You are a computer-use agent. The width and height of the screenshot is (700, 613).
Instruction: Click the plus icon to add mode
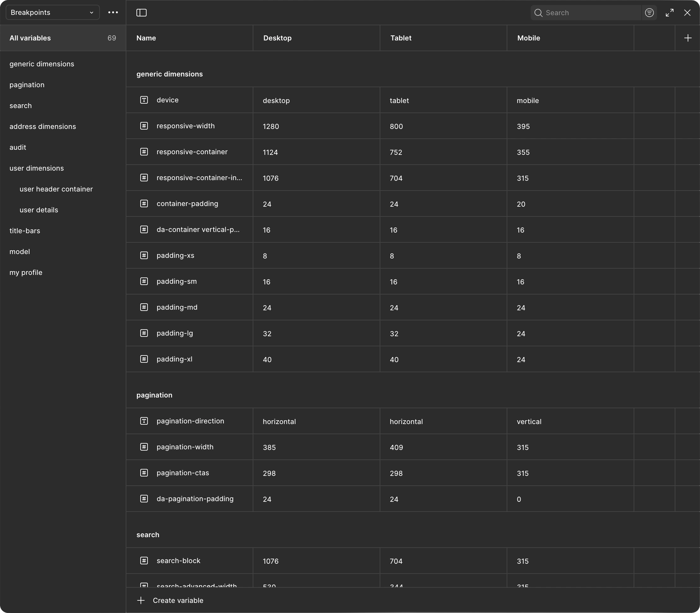(688, 38)
